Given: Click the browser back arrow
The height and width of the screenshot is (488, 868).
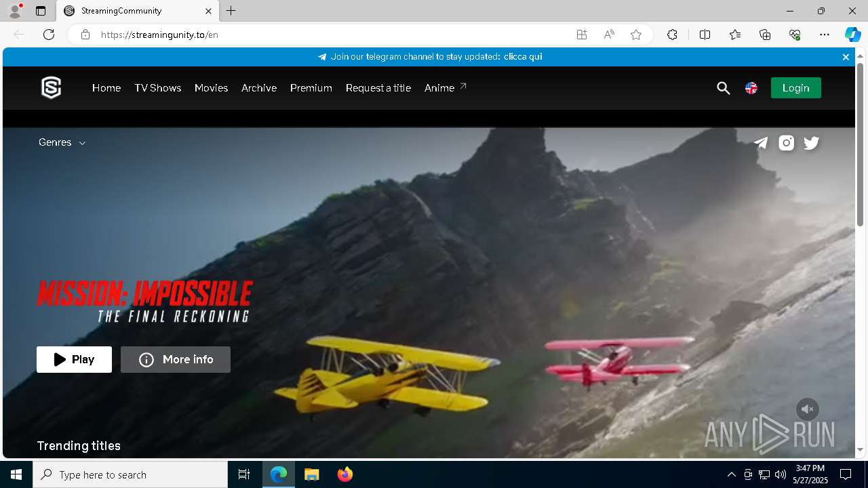Looking at the screenshot, I should coord(19,35).
